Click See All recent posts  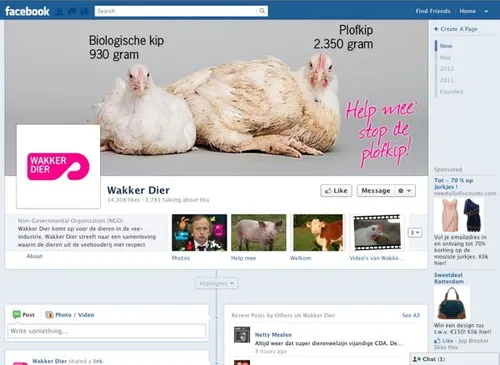pyautogui.click(x=411, y=315)
